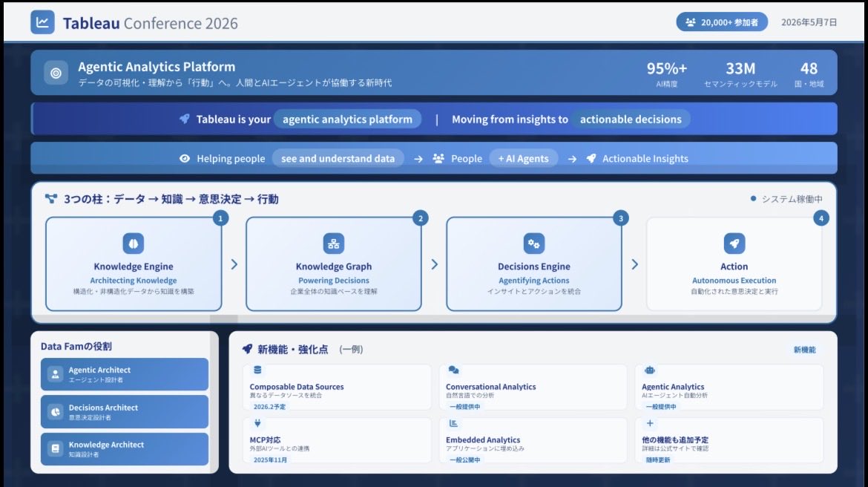The width and height of the screenshot is (868, 487).
Task: Click the '随時更新' tag
Action: (x=657, y=460)
